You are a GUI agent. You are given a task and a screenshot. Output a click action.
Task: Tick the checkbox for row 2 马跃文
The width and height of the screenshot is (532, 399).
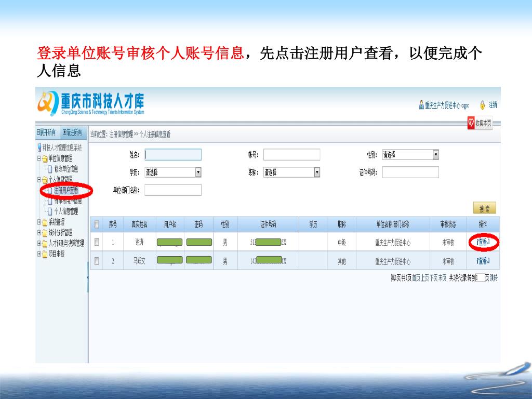(x=97, y=261)
